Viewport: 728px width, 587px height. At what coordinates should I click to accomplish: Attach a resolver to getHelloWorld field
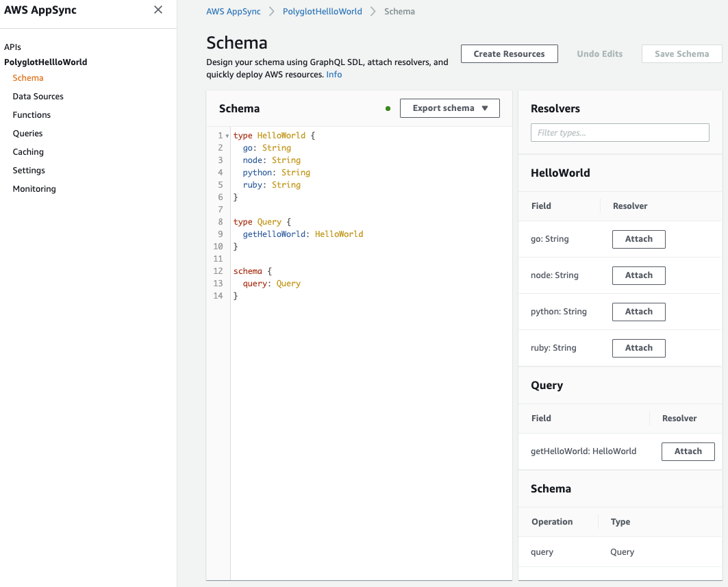coord(688,451)
